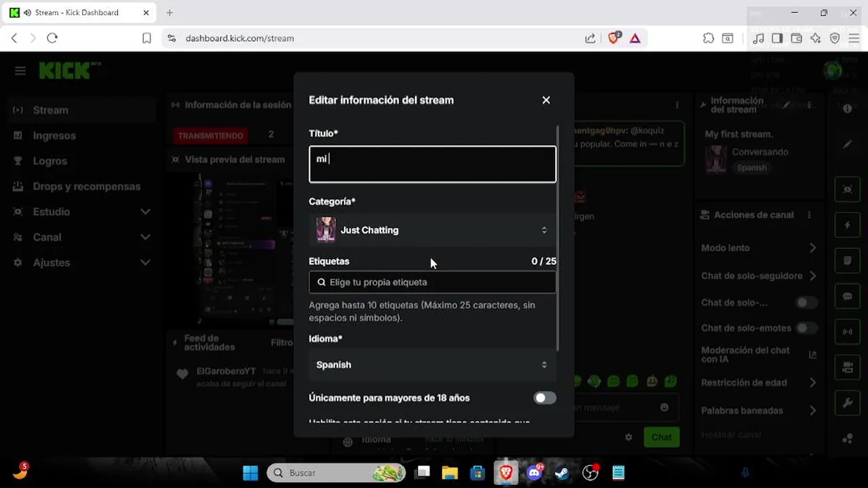Click the TRANSMITIENDO status badge
The width and height of the screenshot is (868, 488).
tap(210, 136)
